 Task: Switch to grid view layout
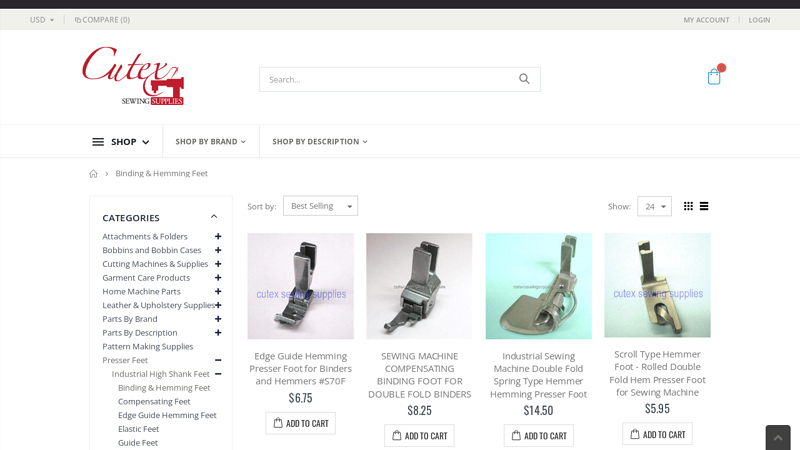coord(688,206)
